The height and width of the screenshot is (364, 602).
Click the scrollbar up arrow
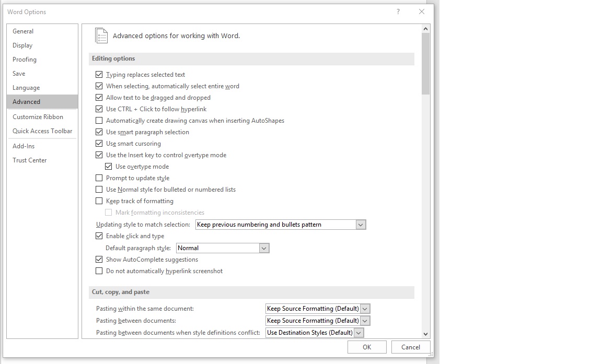click(x=425, y=29)
